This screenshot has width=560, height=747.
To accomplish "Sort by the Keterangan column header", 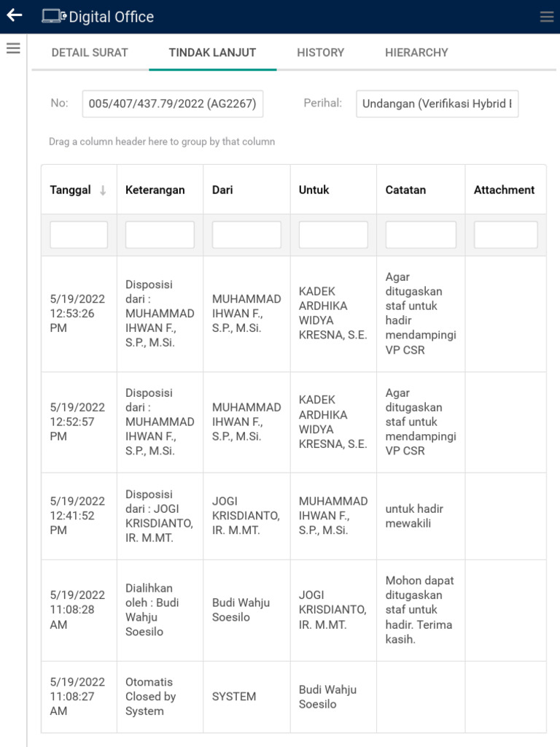I will pyautogui.click(x=155, y=190).
